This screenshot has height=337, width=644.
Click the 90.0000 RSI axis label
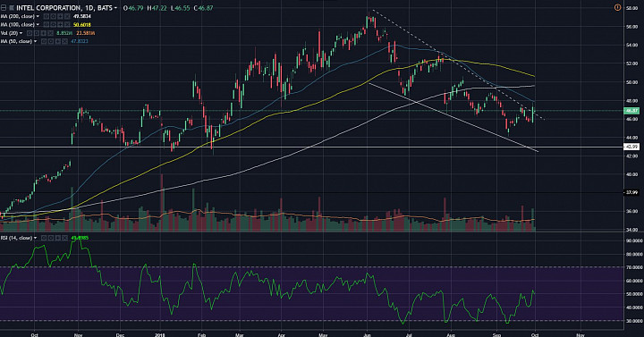[635, 240]
